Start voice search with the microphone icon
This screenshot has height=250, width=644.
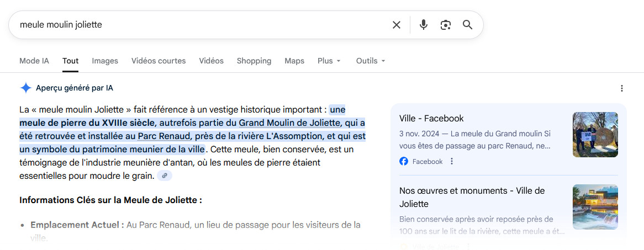click(424, 25)
